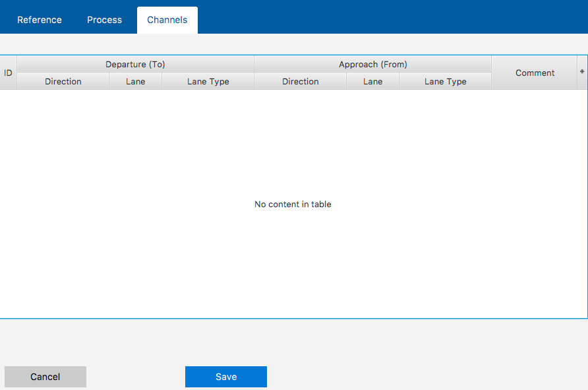This screenshot has height=390, width=588.
Task: Click the Approach (From) group header
Action: pos(372,64)
